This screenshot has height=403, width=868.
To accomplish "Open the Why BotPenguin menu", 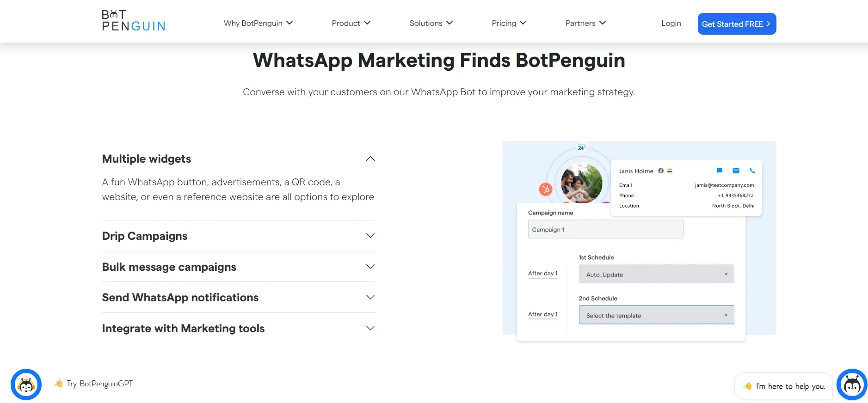I will click(x=258, y=23).
